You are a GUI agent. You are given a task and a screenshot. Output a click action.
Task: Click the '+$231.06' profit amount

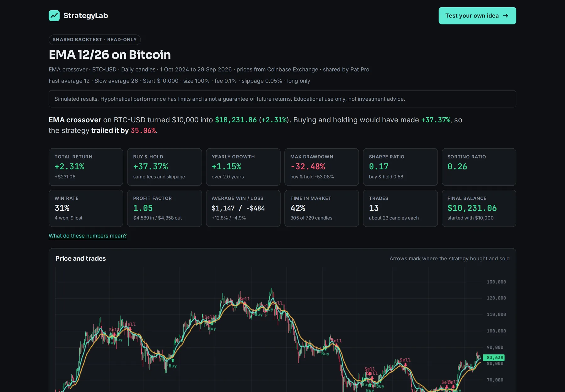click(65, 177)
